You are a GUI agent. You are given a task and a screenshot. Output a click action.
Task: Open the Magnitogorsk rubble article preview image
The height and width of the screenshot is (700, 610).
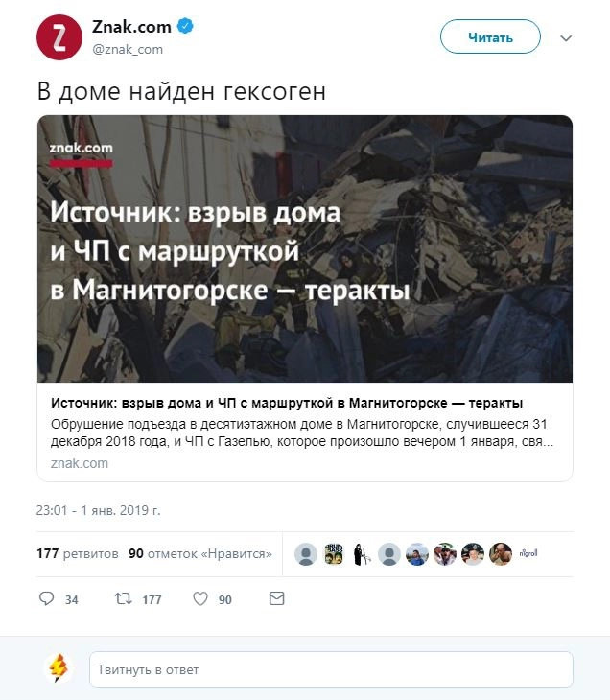305,248
